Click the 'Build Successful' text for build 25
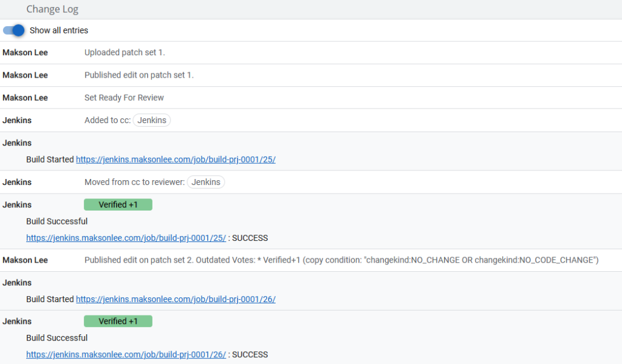The image size is (622, 364). click(56, 221)
